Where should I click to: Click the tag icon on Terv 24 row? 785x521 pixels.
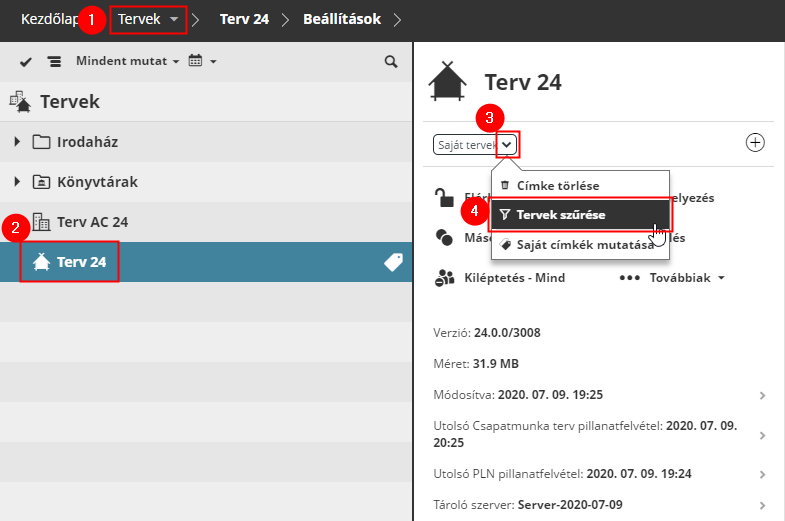(x=394, y=262)
